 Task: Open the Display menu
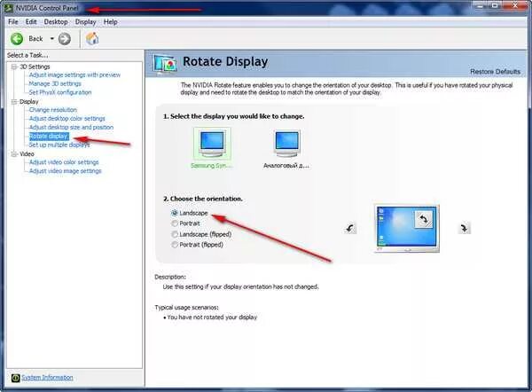point(85,22)
